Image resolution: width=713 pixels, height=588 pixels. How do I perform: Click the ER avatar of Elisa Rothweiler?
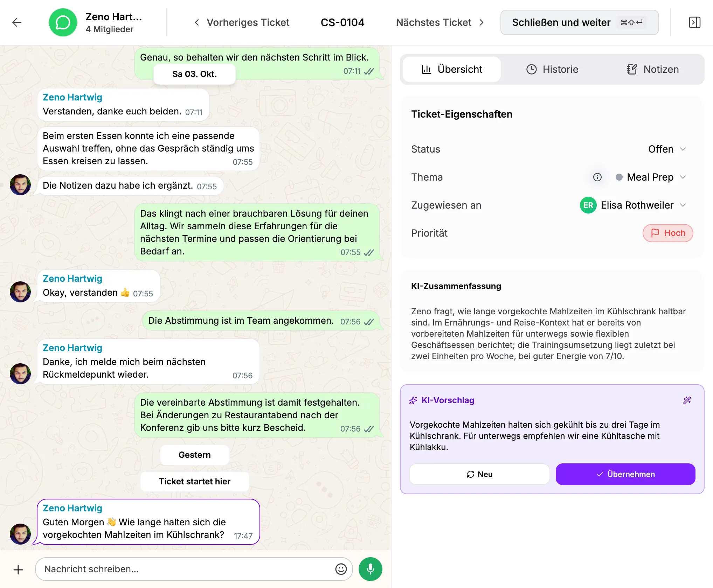pos(588,205)
